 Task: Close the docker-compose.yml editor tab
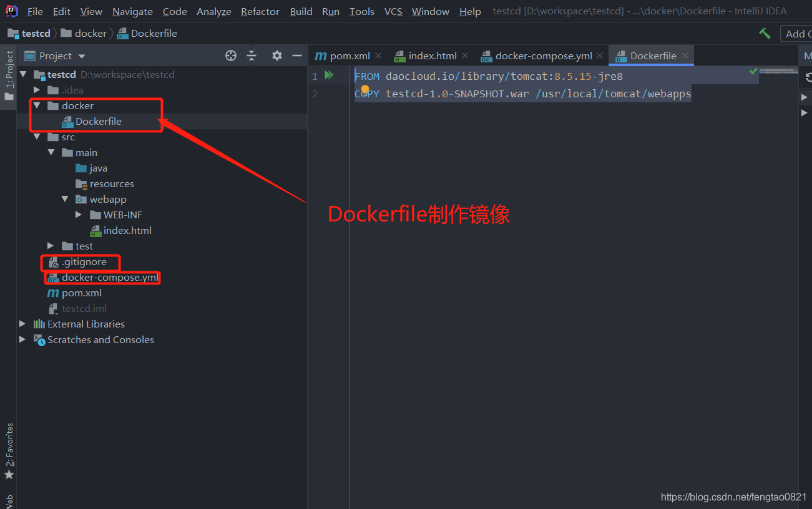click(600, 56)
